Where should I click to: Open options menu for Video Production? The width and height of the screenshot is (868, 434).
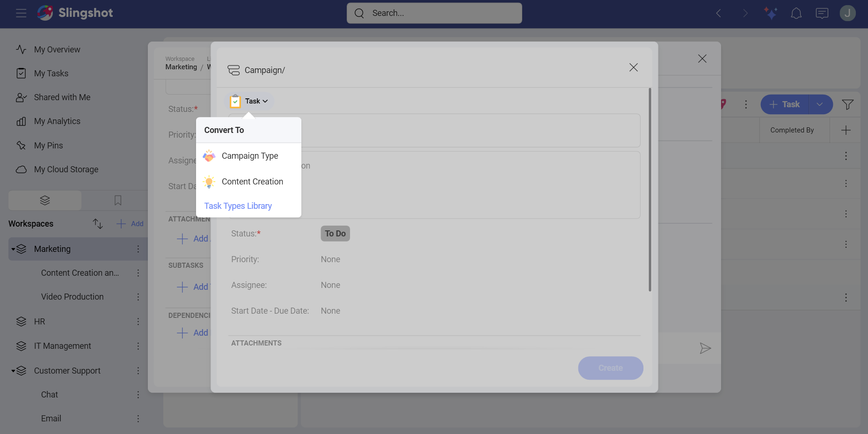pos(138,297)
